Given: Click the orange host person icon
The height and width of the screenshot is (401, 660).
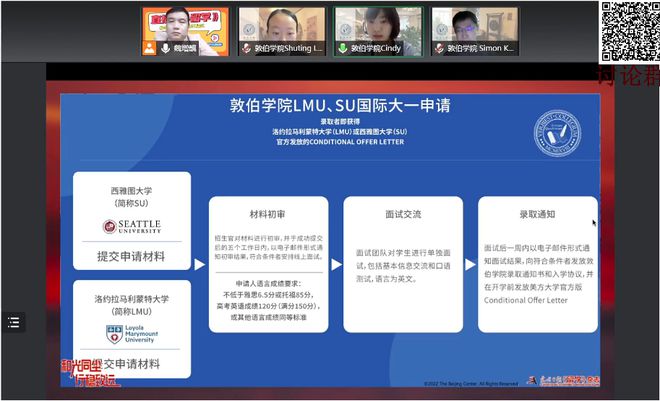Looking at the screenshot, I should [x=149, y=48].
